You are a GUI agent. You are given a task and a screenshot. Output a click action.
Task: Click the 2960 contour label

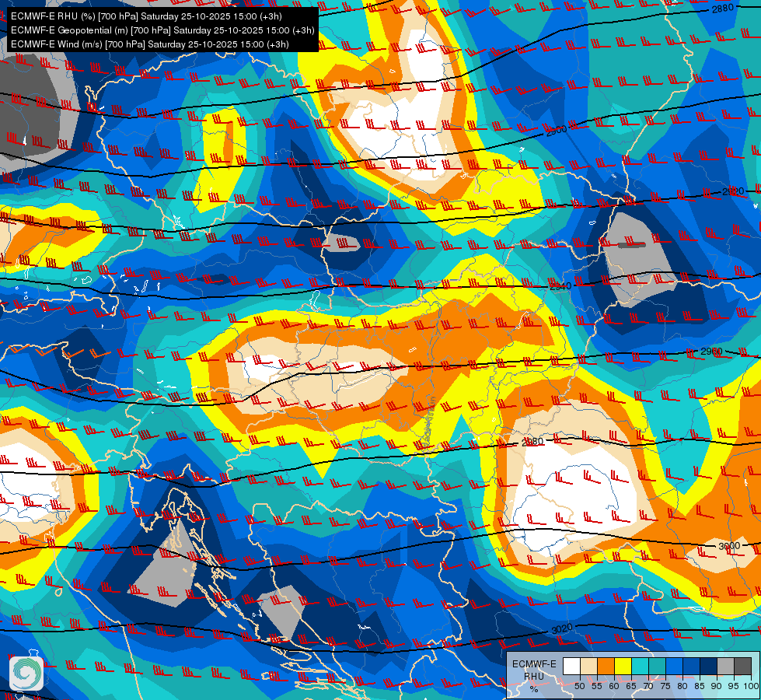point(711,352)
